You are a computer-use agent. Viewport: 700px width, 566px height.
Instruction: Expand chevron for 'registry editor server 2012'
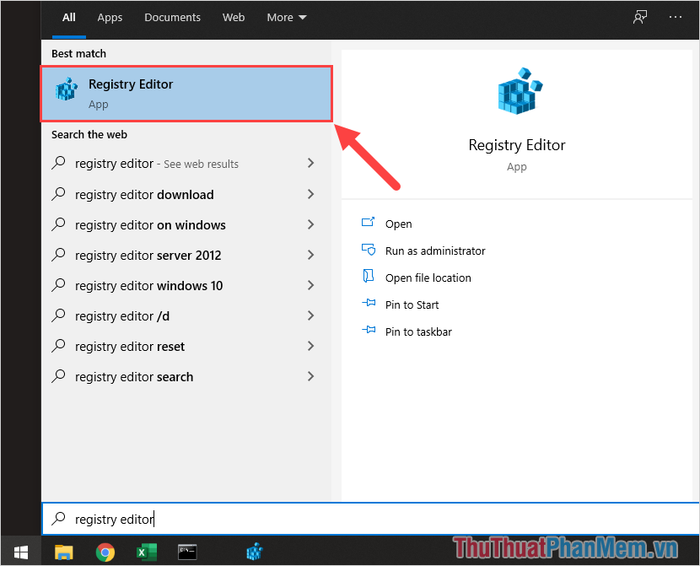[x=311, y=255]
